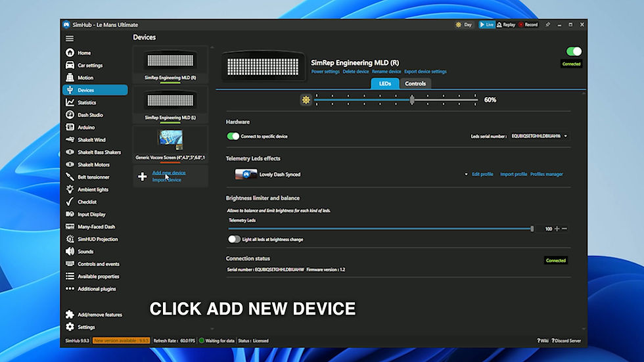Click the Rename device link
644x362 pixels.
point(386,72)
